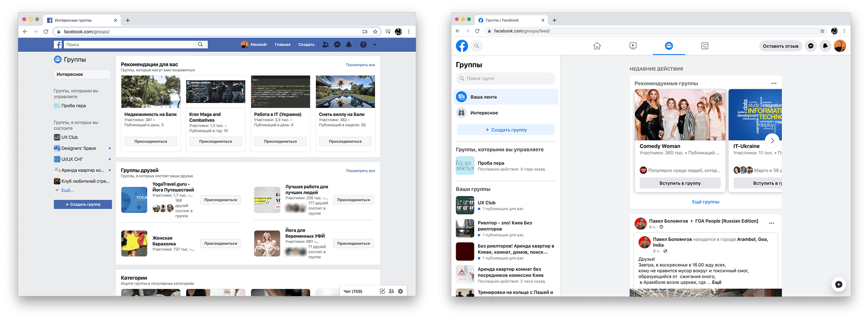Open notifications bell in the left window's blue bar

pyautogui.click(x=349, y=45)
